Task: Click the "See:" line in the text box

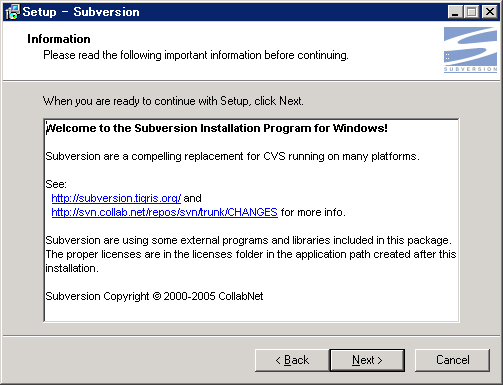Action: coord(56,184)
